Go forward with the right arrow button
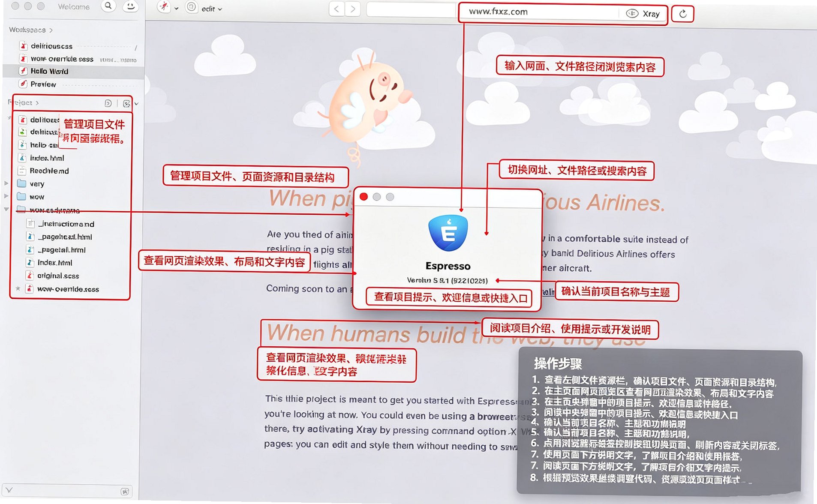 click(352, 9)
